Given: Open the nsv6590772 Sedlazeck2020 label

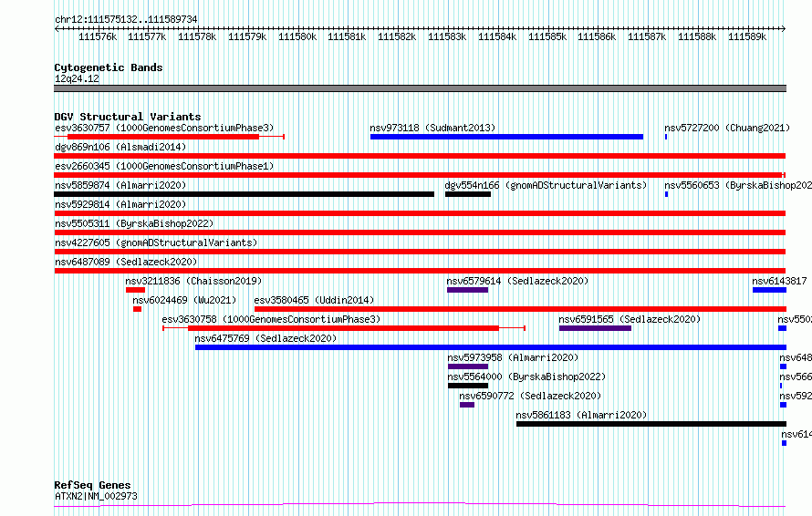Looking at the screenshot, I should pyautogui.click(x=530, y=396).
